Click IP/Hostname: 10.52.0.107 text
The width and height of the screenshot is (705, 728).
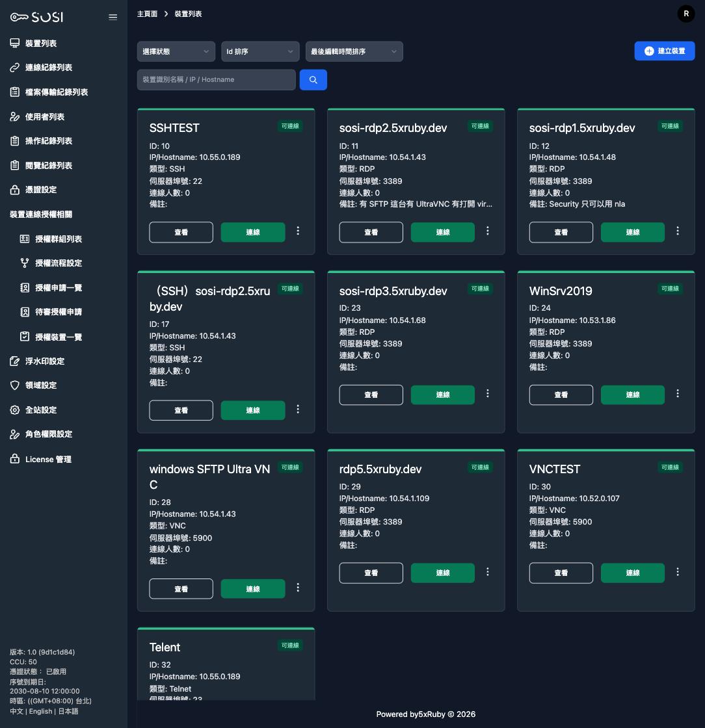coord(574,498)
